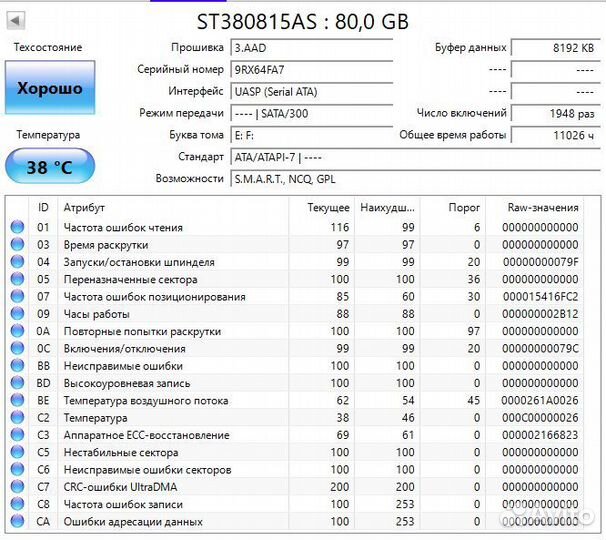Select the row Переназначенные сектора
The width and height of the screenshot is (606, 540).
(294, 279)
